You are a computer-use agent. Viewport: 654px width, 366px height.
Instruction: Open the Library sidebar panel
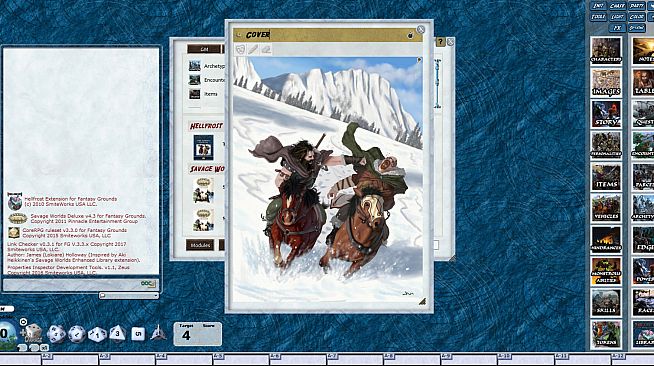[643, 334]
